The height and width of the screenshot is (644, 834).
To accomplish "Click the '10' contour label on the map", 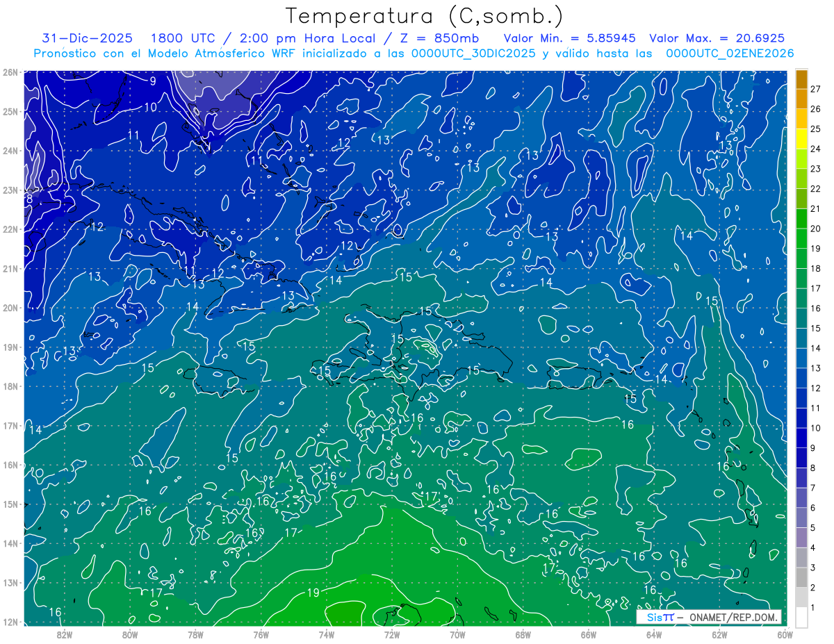I will pos(151,107).
